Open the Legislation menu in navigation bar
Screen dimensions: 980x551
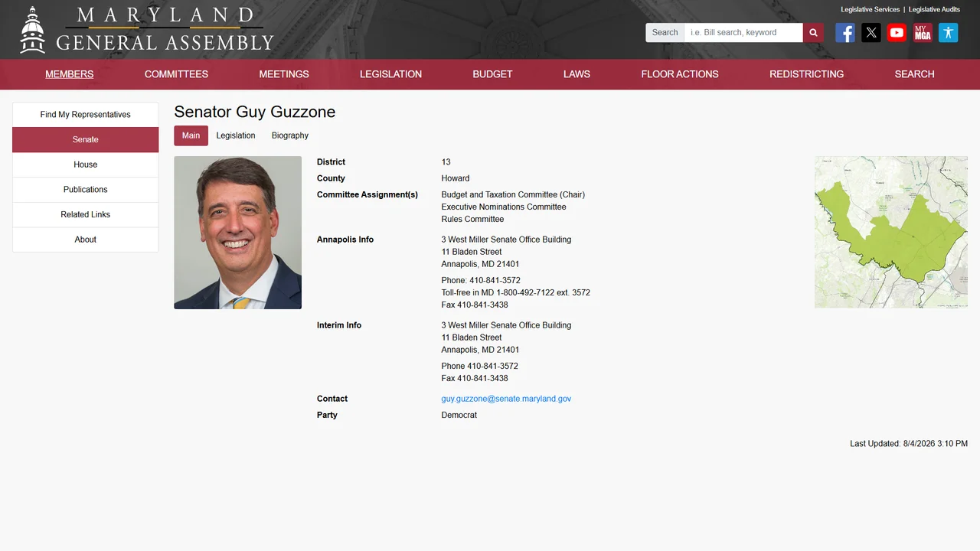pos(390,74)
